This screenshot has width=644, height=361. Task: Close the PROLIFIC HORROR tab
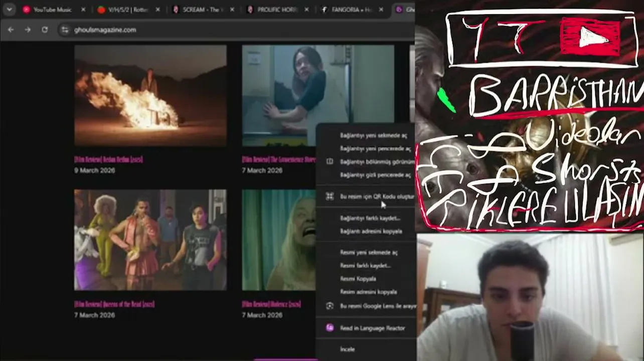pos(307,10)
